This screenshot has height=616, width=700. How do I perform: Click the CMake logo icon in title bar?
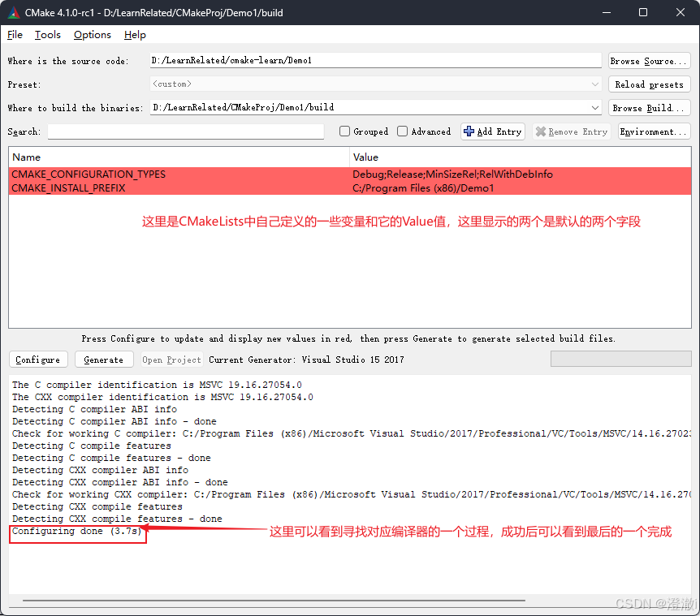tap(13, 12)
